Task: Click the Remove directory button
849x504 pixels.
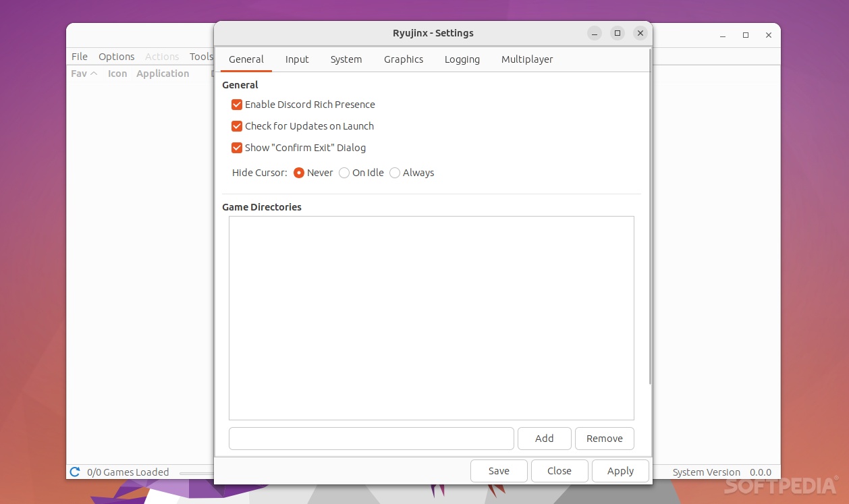Action: 603,438
